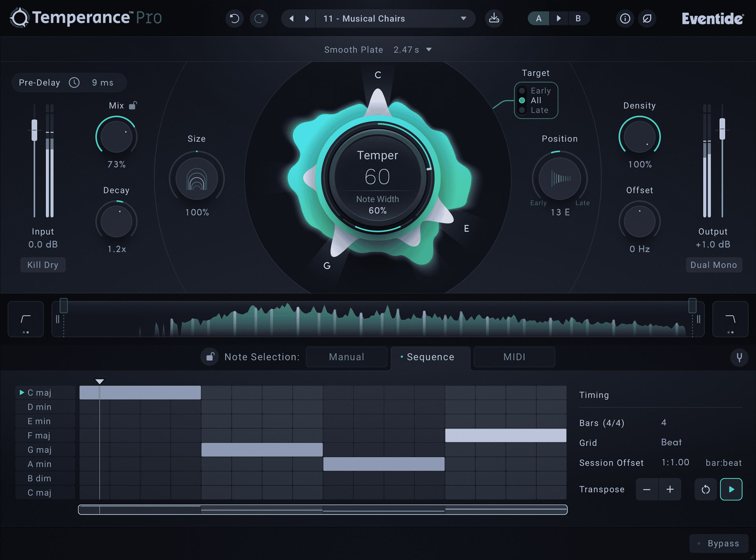The image size is (756, 560).
Task: Select All target option
Action: tap(530, 100)
